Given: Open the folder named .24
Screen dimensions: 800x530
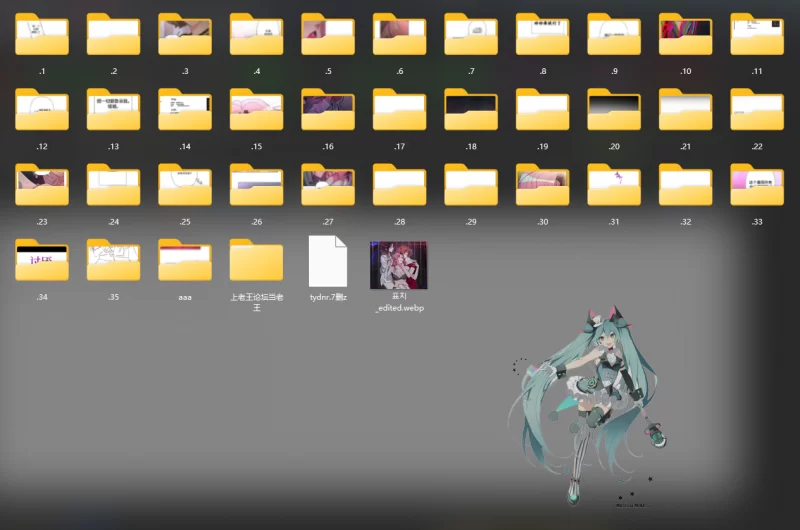Looking at the screenshot, I should tap(113, 185).
